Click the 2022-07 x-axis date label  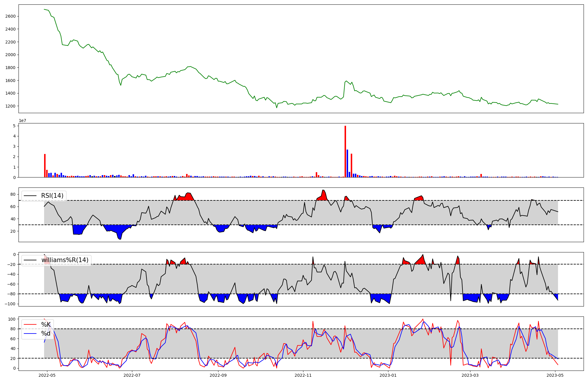132,375
